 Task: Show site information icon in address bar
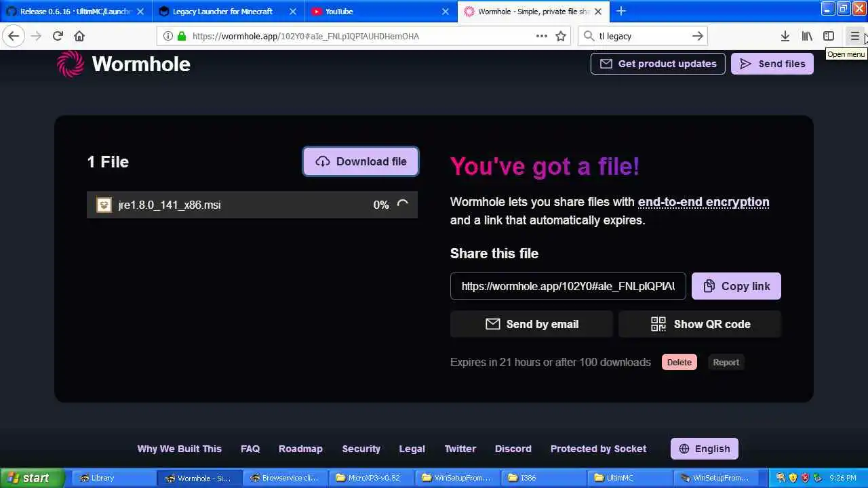click(x=168, y=36)
